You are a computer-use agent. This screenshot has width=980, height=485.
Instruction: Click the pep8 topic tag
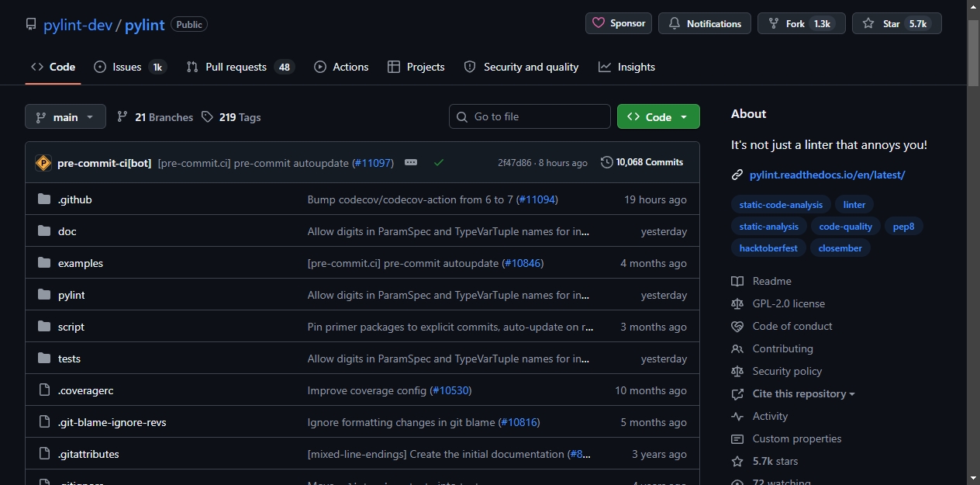coord(904,227)
